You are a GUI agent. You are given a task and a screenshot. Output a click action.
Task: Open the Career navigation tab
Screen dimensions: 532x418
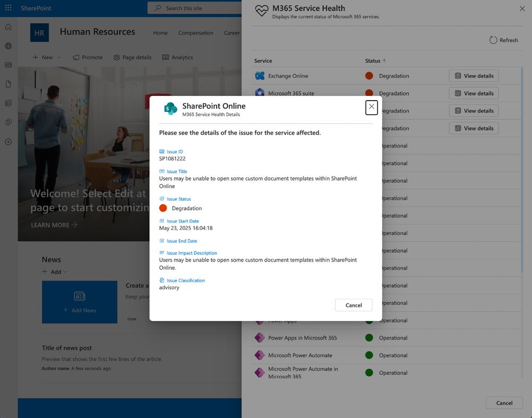pyautogui.click(x=232, y=33)
